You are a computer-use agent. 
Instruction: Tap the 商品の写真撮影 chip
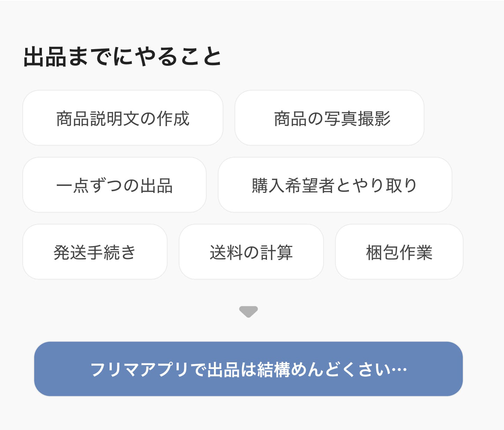coord(329,118)
